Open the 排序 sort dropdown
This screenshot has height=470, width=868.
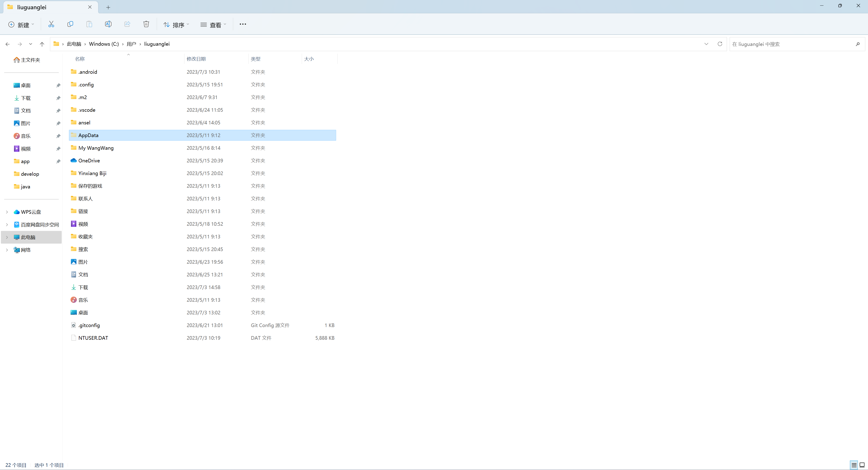(x=176, y=25)
